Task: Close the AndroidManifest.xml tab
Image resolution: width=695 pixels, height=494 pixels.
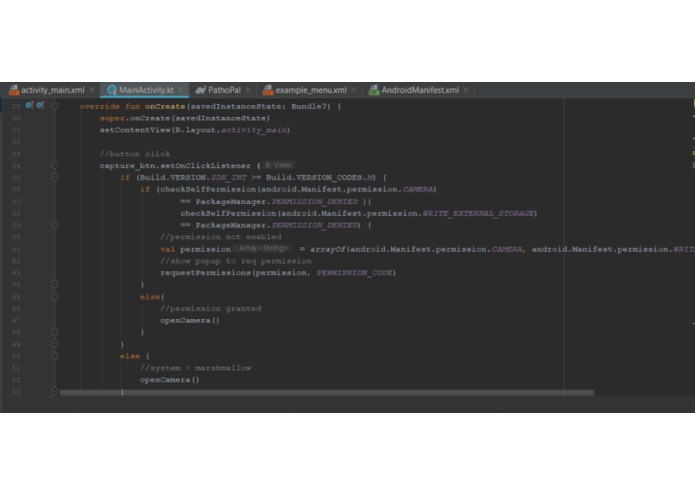Action: tap(466, 90)
